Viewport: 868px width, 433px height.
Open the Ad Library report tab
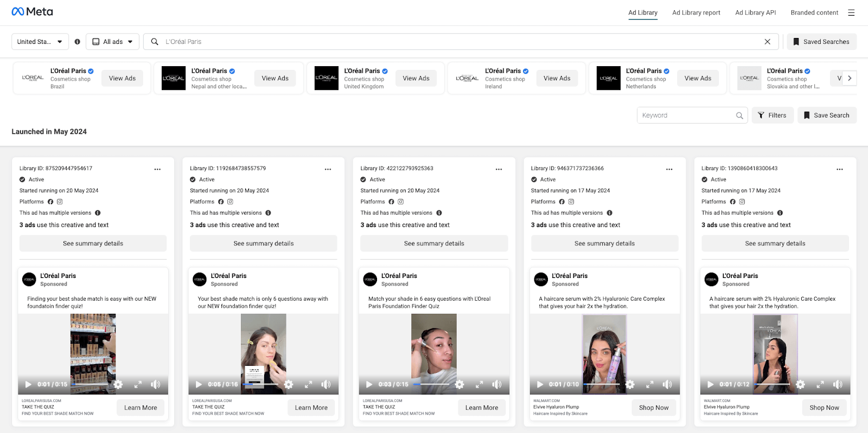pos(696,12)
